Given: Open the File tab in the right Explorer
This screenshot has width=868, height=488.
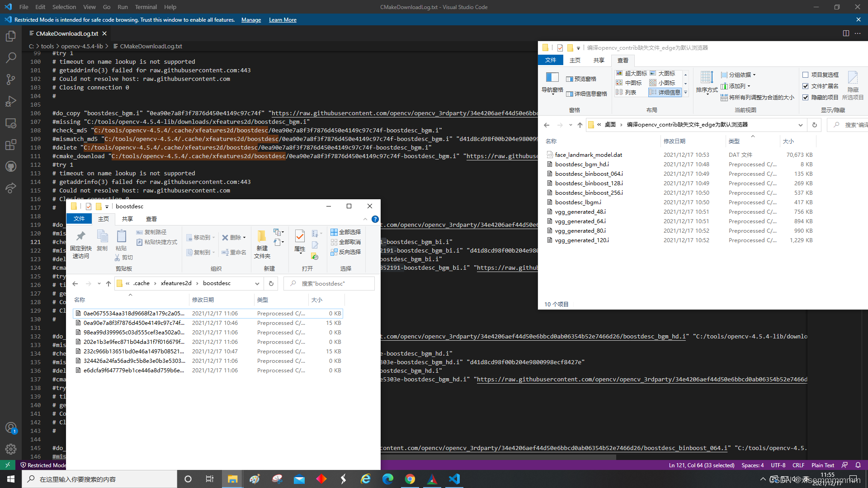Looking at the screenshot, I should [551, 60].
